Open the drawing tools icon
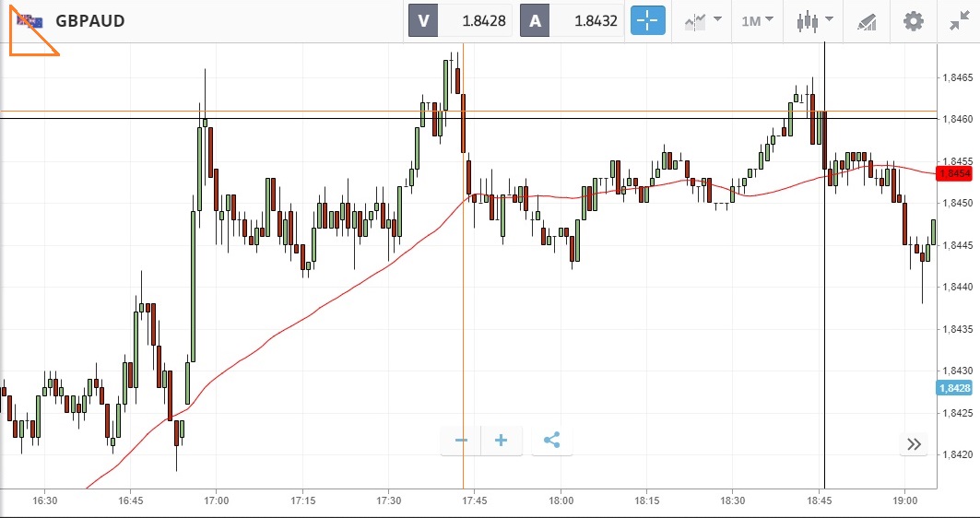The width and height of the screenshot is (980, 518). [867, 20]
